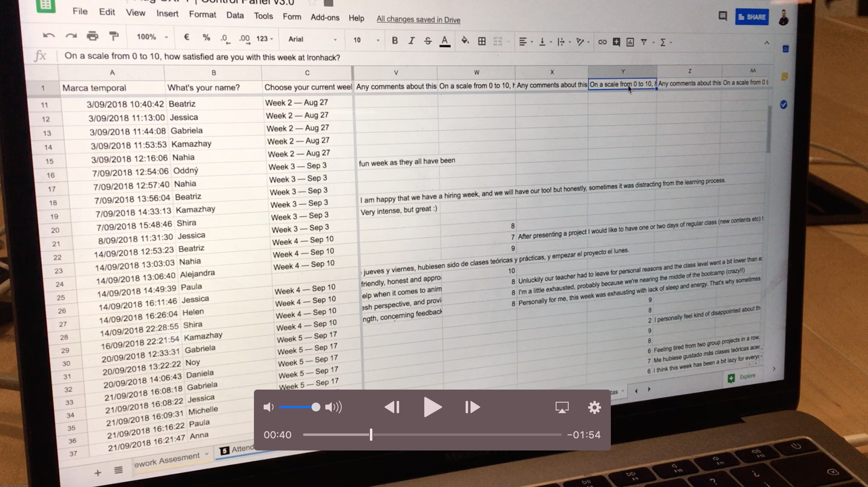Play the video
Image resolution: width=868 pixels, height=487 pixels.
coord(432,407)
